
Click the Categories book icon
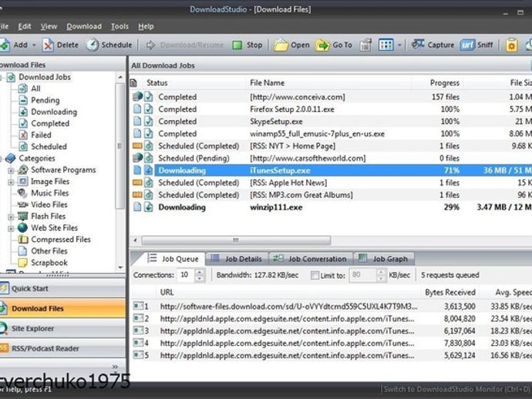[x=11, y=158]
